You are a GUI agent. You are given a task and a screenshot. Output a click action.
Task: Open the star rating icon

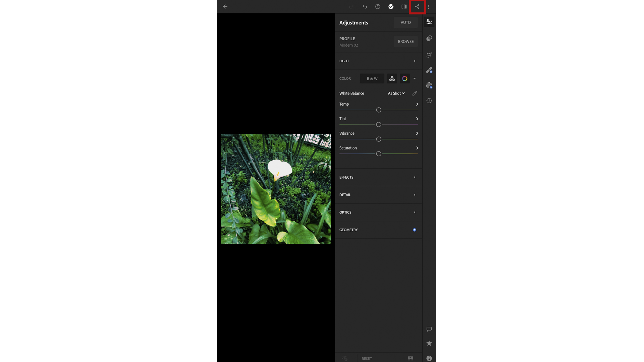point(429,343)
